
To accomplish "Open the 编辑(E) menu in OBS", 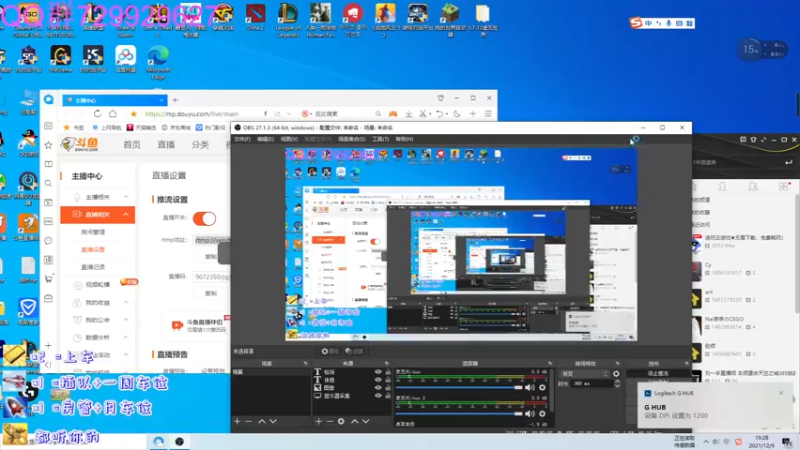I will click(x=265, y=139).
